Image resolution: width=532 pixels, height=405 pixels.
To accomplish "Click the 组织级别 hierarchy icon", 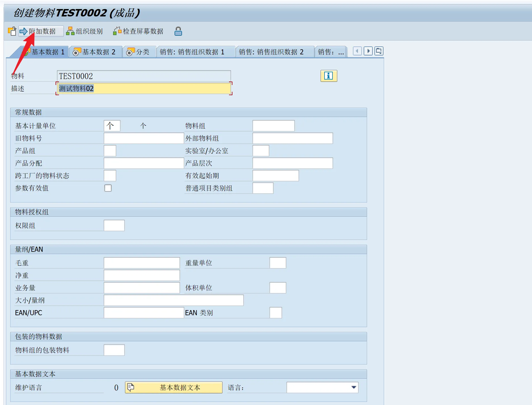I will 70,31.
